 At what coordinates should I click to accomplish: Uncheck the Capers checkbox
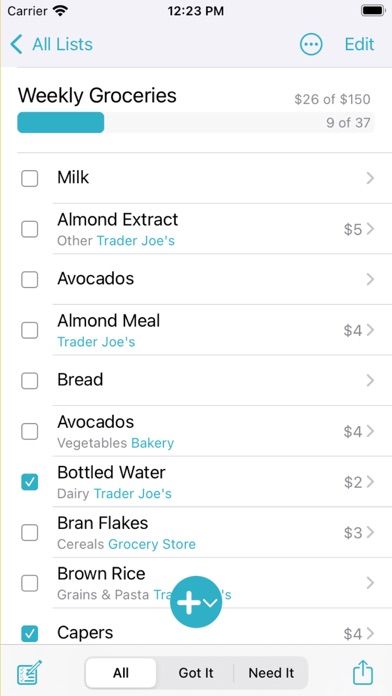coord(30,633)
